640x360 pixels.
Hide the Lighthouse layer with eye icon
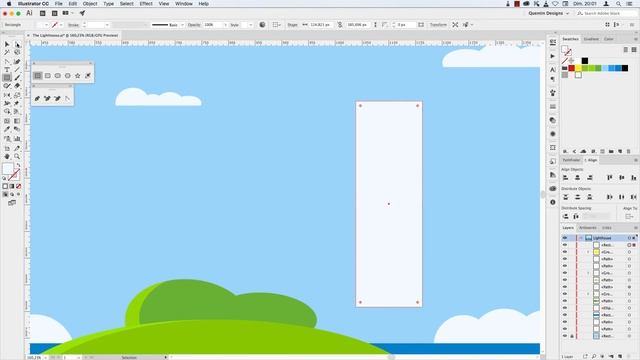[x=565, y=238]
